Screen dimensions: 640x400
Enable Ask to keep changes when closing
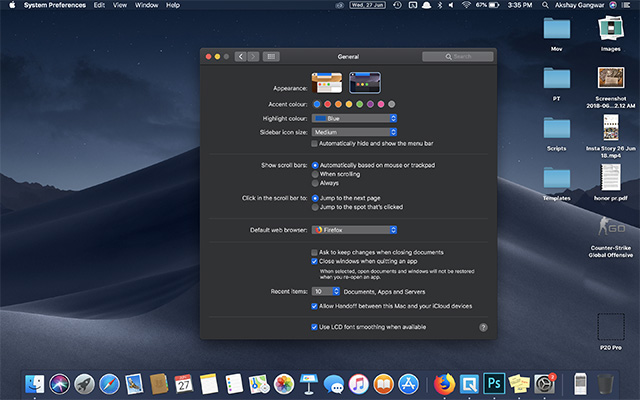pos(314,253)
